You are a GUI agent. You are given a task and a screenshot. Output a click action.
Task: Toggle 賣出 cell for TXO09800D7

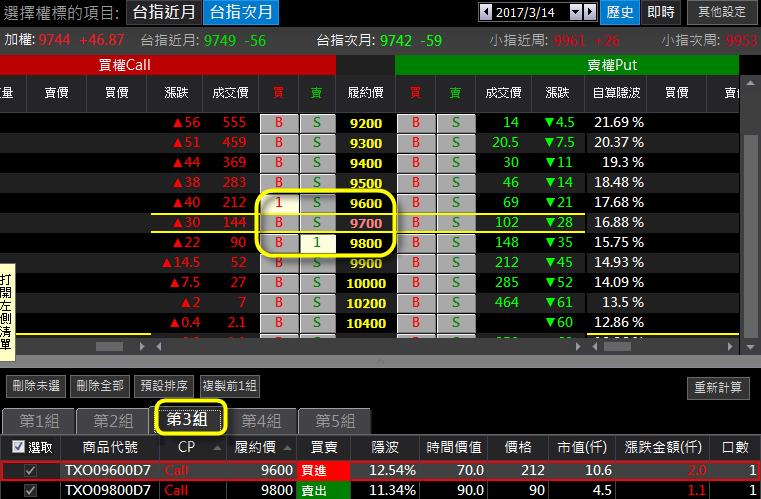click(323, 490)
